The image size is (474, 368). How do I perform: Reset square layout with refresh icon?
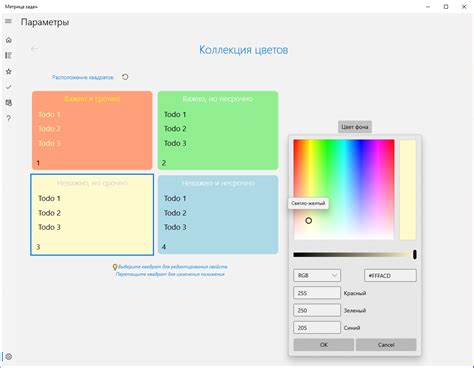(x=125, y=77)
